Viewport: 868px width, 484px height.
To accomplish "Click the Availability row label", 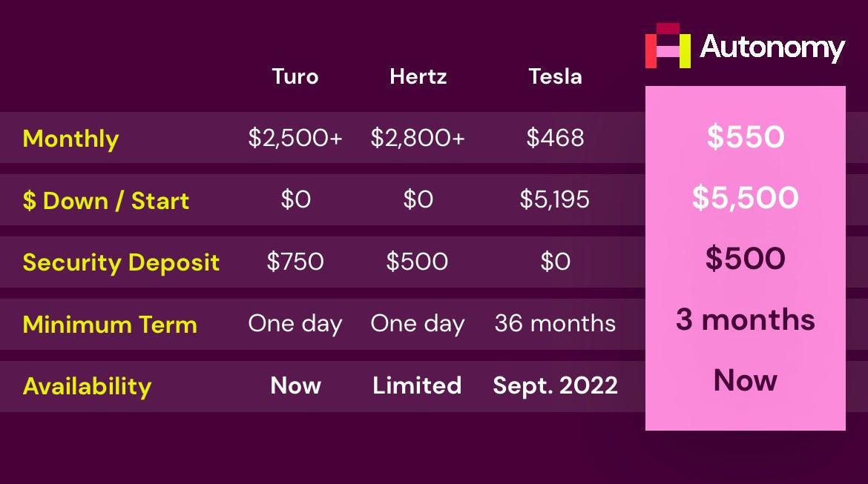I will [x=87, y=386].
